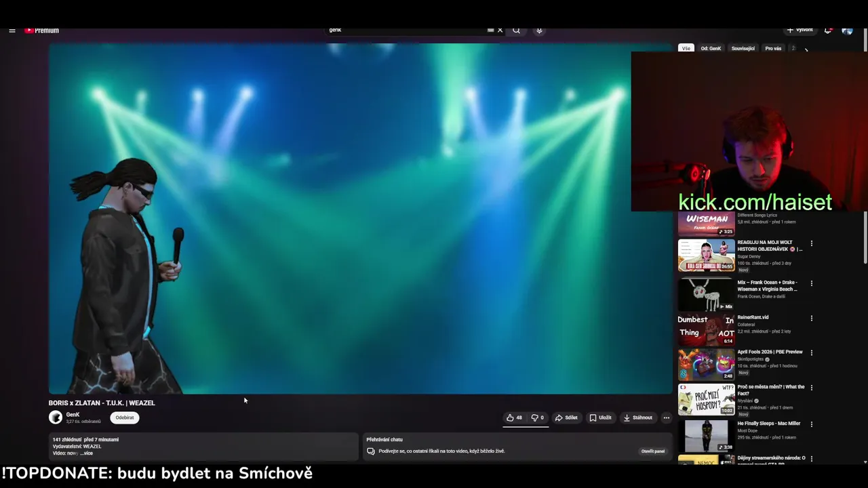868x488 pixels.
Task: Open the He Finally Sleeps thumbnail
Action: tap(706, 434)
